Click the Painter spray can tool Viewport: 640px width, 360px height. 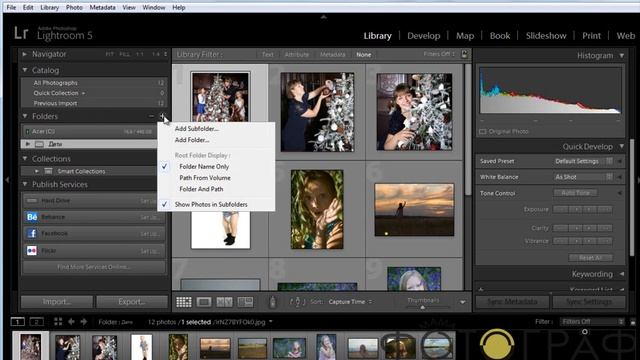[x=273, y=302]
